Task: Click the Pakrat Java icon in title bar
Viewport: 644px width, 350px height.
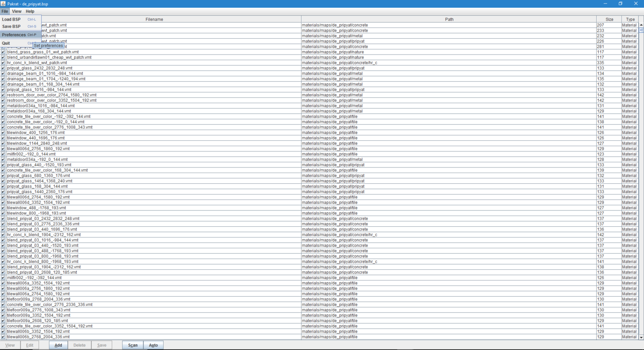Action: [x=3, y=4]
